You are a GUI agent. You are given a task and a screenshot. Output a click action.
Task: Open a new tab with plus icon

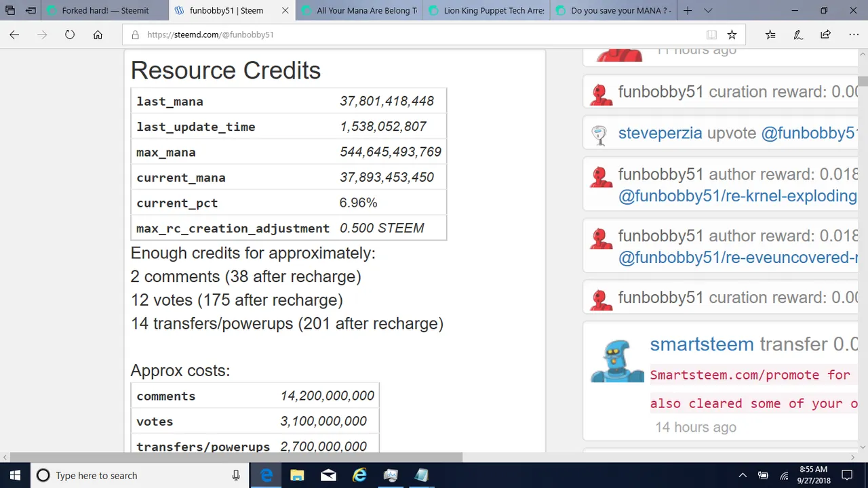point(688,11)
